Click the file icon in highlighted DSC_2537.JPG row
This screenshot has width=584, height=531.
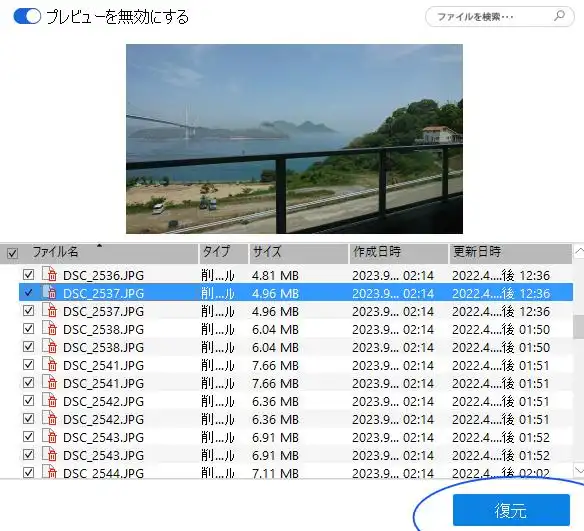49,292
